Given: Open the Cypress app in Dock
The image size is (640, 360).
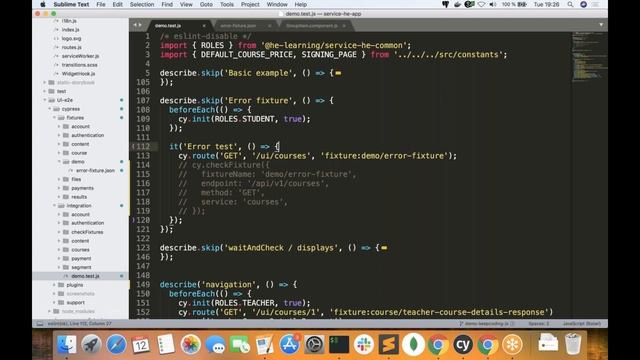Looking at the screenshot, I should (463, 344).
